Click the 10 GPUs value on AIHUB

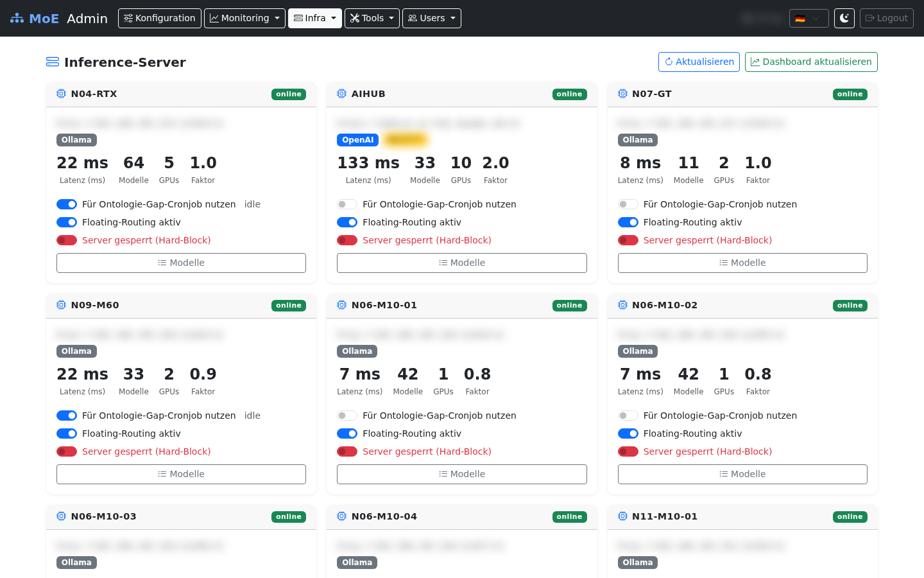(461, 163)
